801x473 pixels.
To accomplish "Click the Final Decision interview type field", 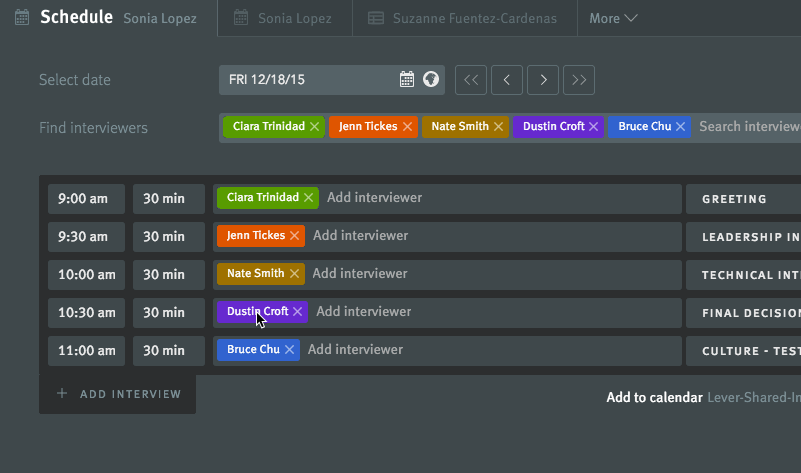I will (743, 313).
